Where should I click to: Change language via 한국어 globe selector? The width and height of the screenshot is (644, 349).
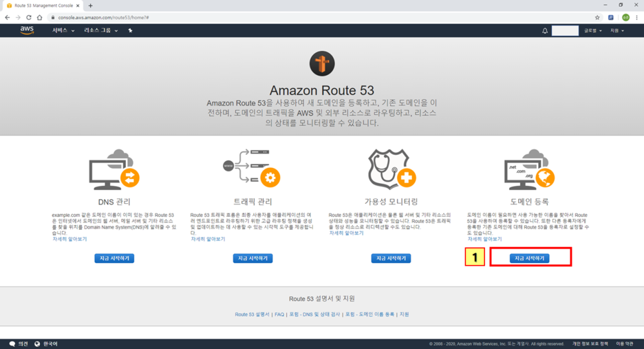tap(46, 343)
